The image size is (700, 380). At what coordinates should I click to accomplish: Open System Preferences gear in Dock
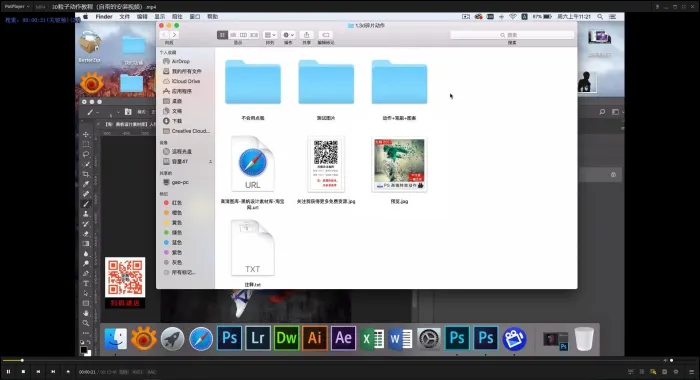click(429, 339)
